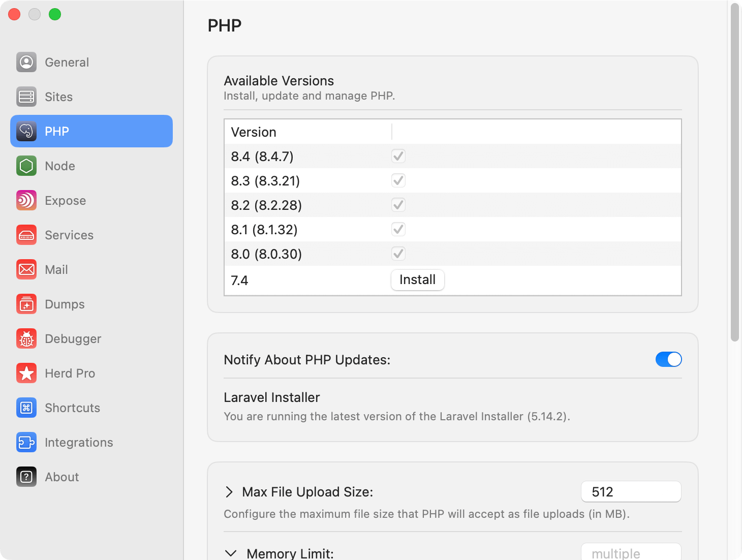Click the Herd Pro star icon
The image size is (742, 560).
click(26, 373)
